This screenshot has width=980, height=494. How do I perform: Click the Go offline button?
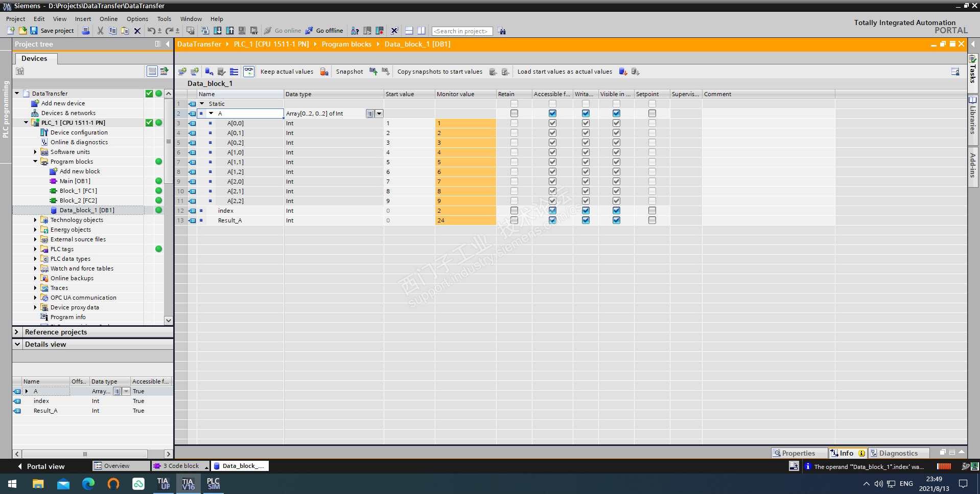[x=324, y=31]
